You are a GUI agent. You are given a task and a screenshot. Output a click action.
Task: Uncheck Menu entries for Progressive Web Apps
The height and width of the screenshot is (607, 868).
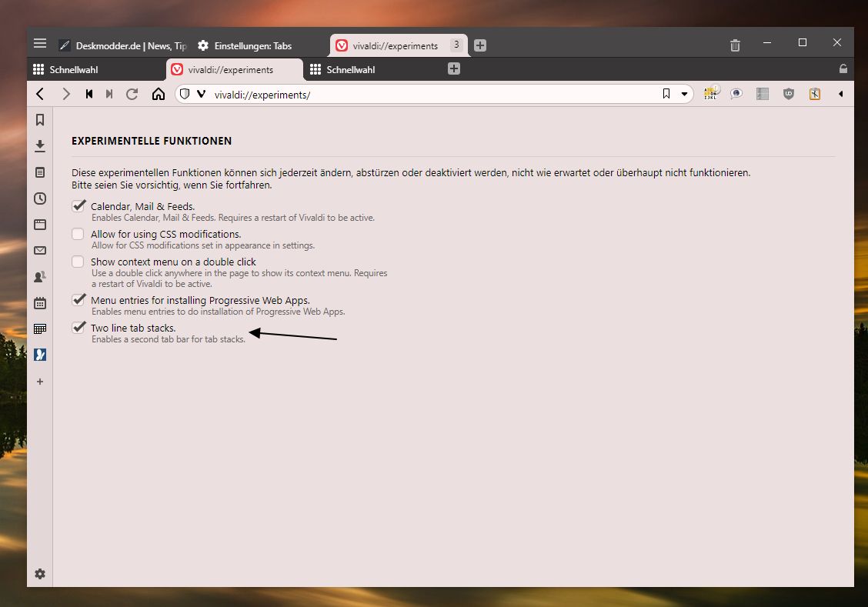click(78, 300)
